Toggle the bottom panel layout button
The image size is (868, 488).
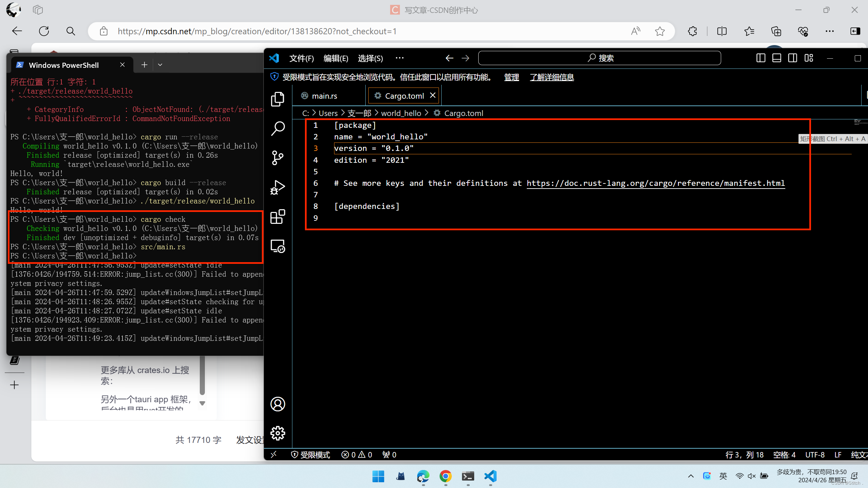[x=776, y=58]
